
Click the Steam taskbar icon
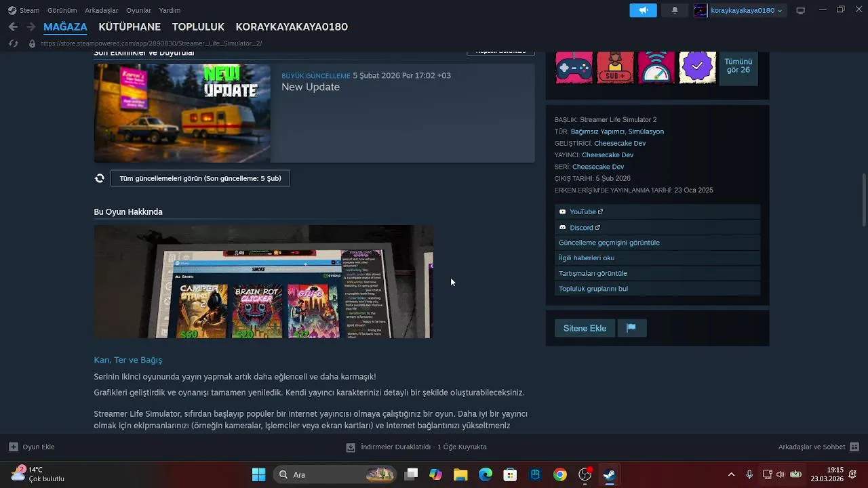point(610,474)
